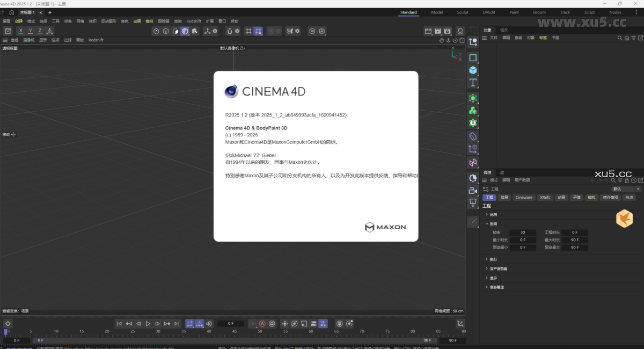Click the purple spline primitive icon
The image size is (644, 349).
(x=473, y=136)
